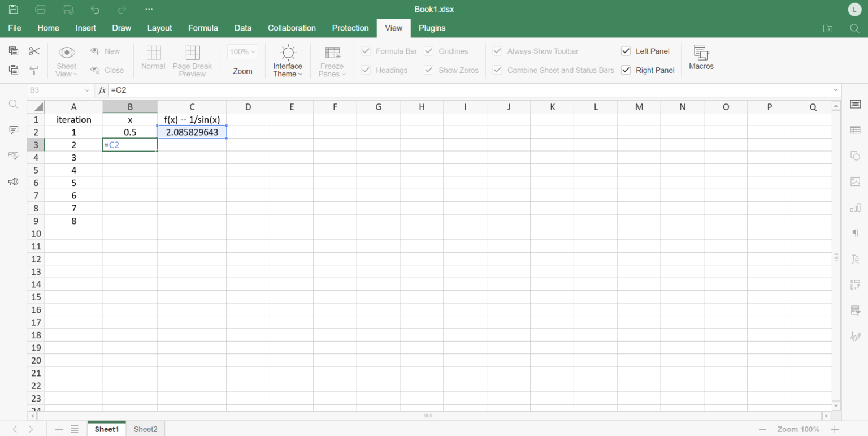Uncheck the Left Panel checkbox

pyautogui.click(x=626, y=51)
